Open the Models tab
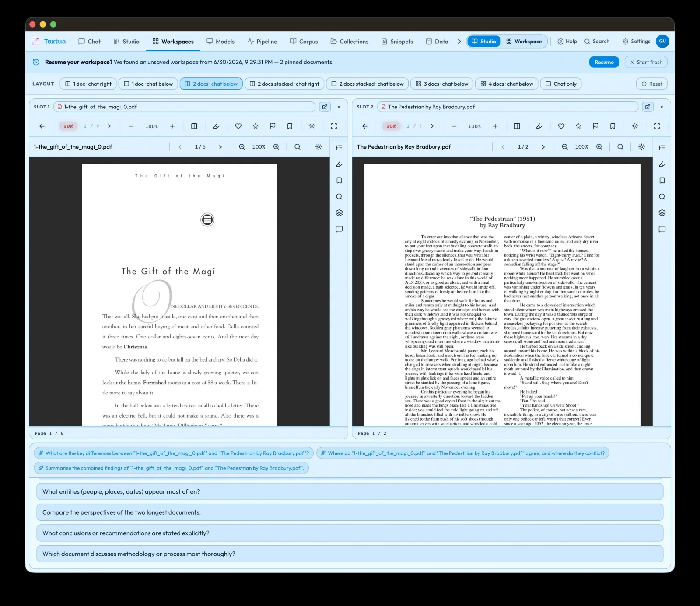This screenshot has height=606, width=700. 220,42
